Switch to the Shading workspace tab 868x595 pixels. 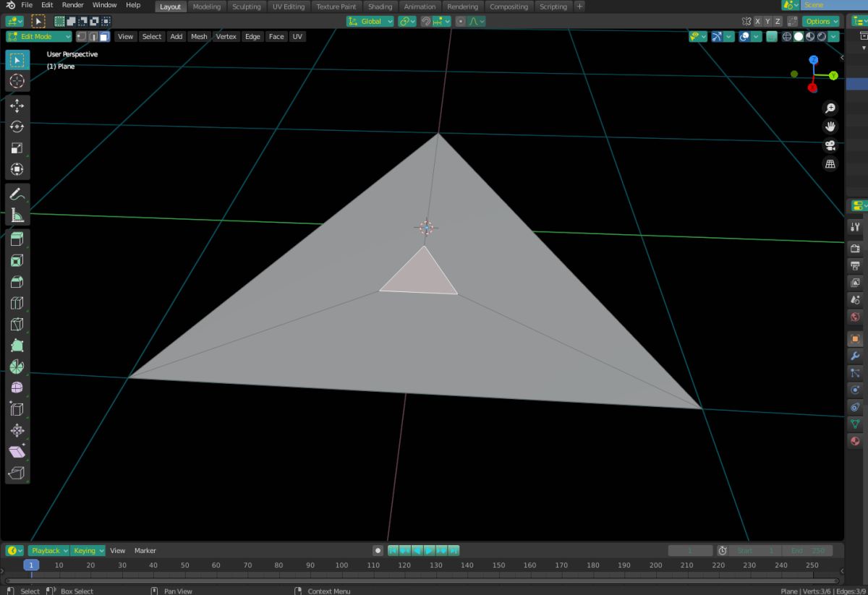380,7
